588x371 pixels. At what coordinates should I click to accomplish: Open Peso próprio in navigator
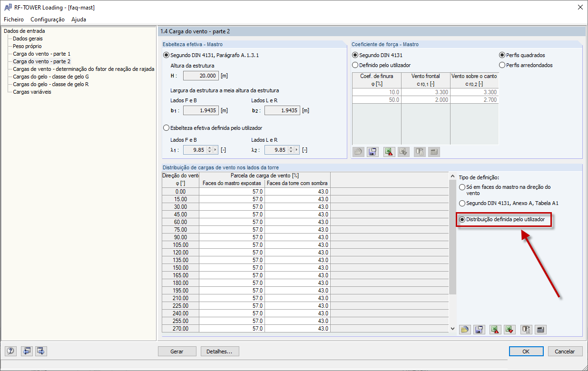click(27, 46)
